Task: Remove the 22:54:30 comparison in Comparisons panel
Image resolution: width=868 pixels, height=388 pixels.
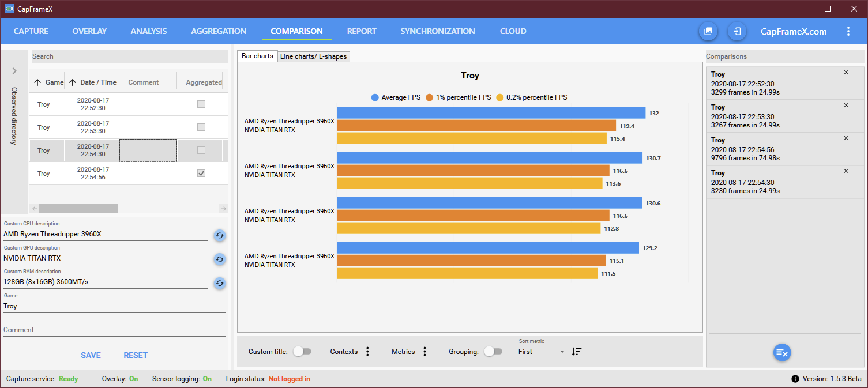Action: (846, 171)
